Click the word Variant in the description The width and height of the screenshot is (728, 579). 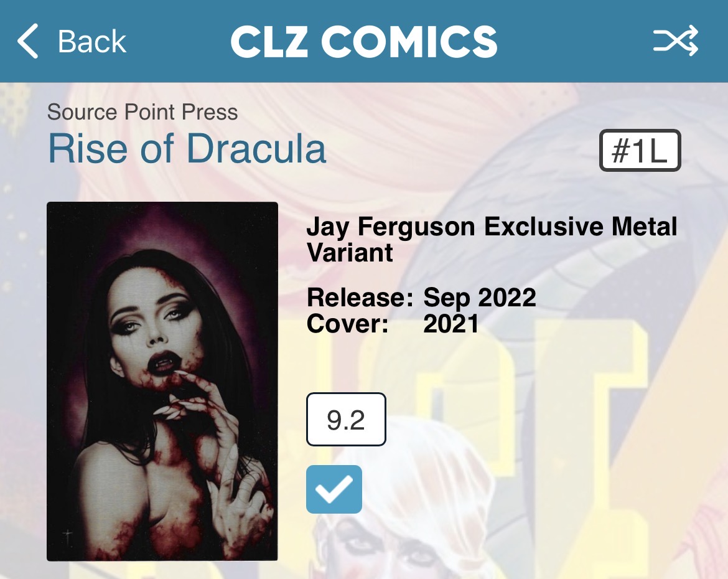[x=350, y=253]
